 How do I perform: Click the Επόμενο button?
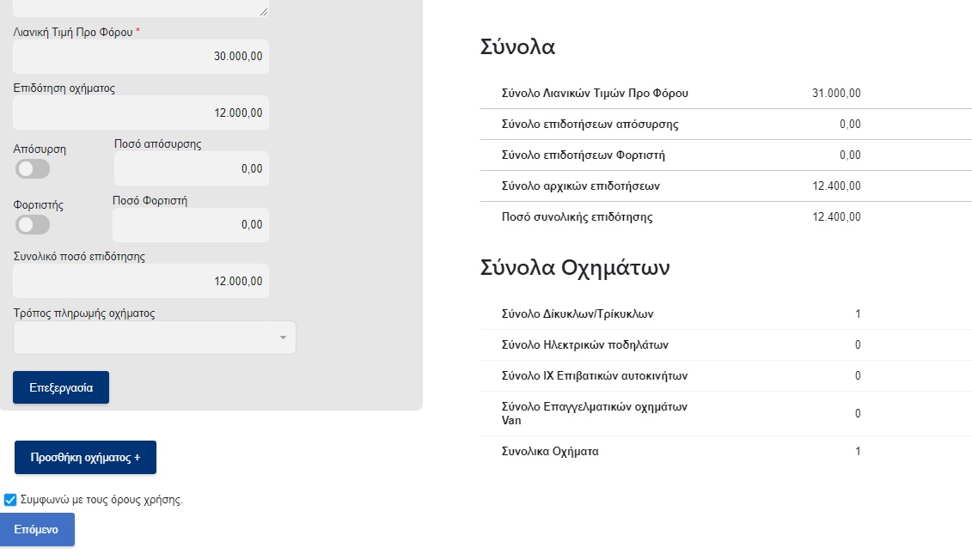pyautogui.click(x=37, y=530)
